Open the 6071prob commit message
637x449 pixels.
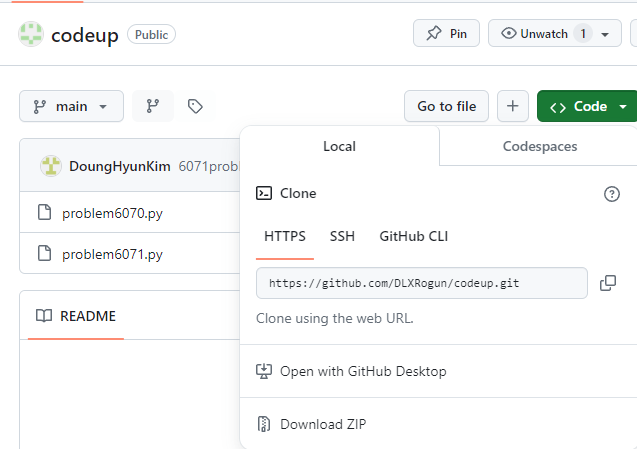coord(209,166)
